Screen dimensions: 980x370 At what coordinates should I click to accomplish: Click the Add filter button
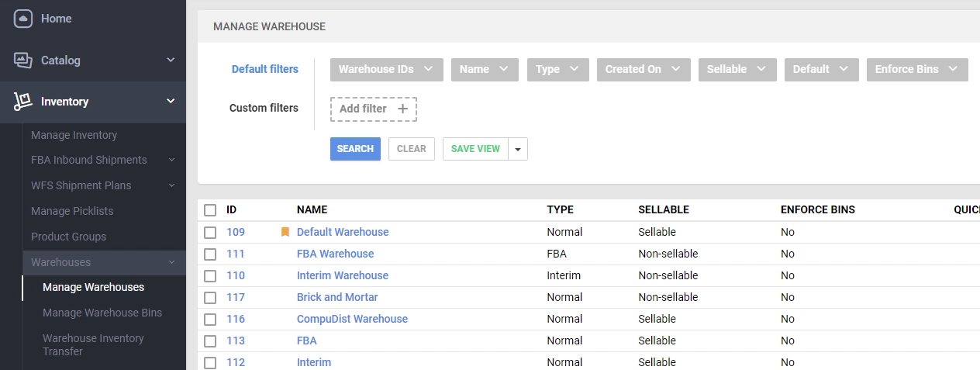[374, 109]
